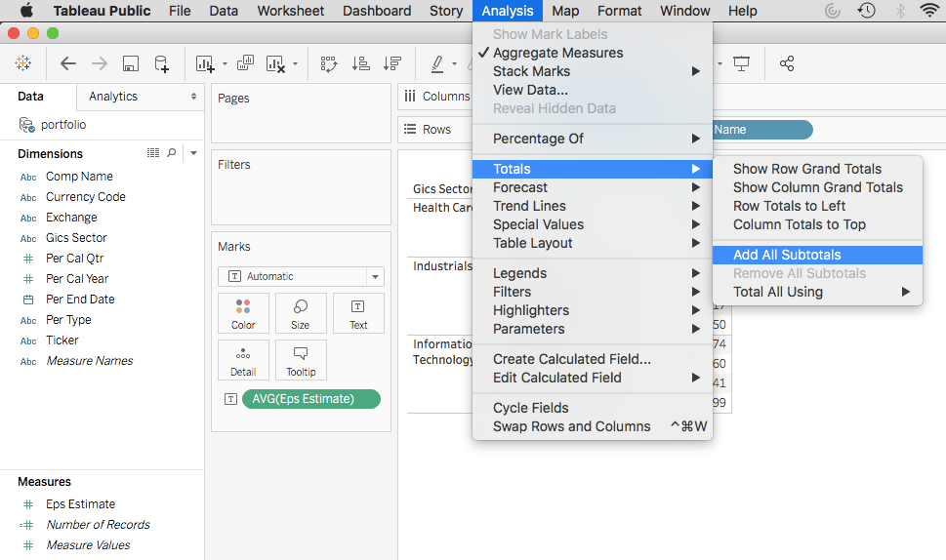
Task: Click the save workbook toolbar icon
Action: click(130, 63)
